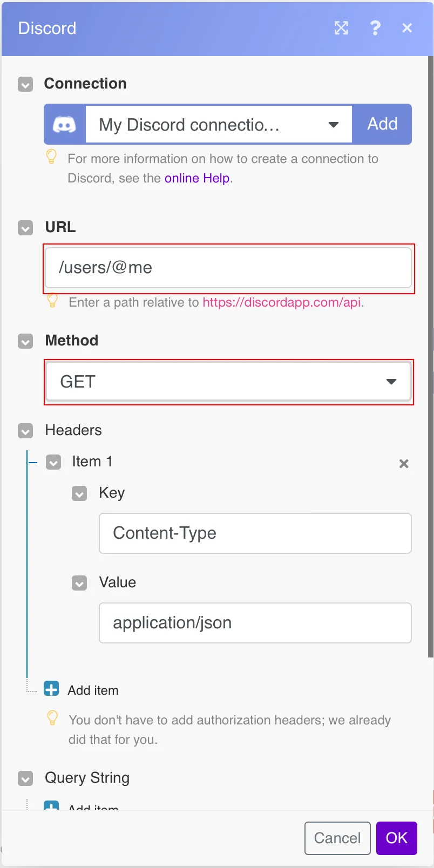
Task: Confirm with the OK button
Action: tap(397, 838)
